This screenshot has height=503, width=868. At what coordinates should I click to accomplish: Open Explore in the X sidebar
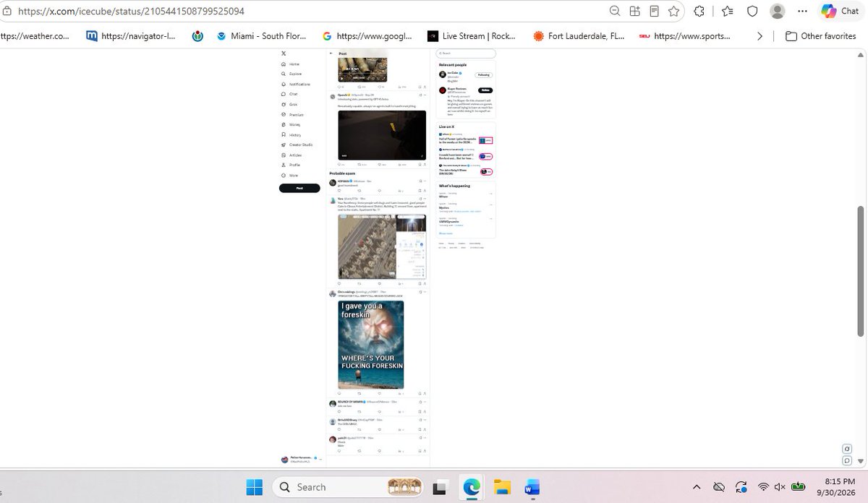pos(292,74)
